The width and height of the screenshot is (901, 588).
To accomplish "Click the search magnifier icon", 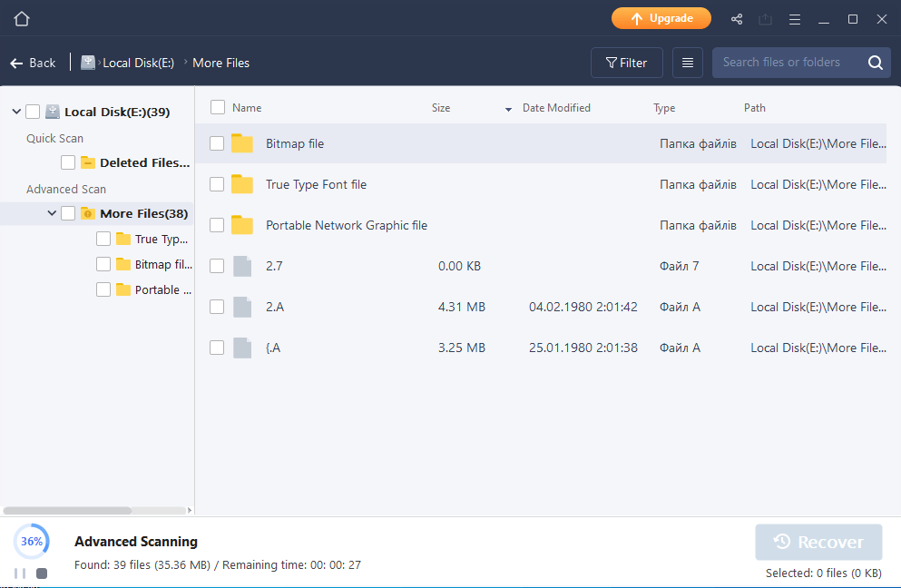I will 876,63.
